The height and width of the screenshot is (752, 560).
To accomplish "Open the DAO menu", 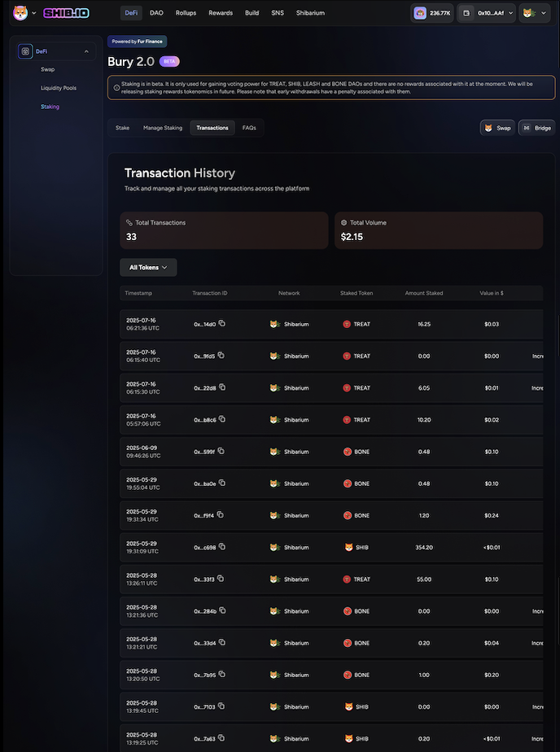I will pos(156,13).
